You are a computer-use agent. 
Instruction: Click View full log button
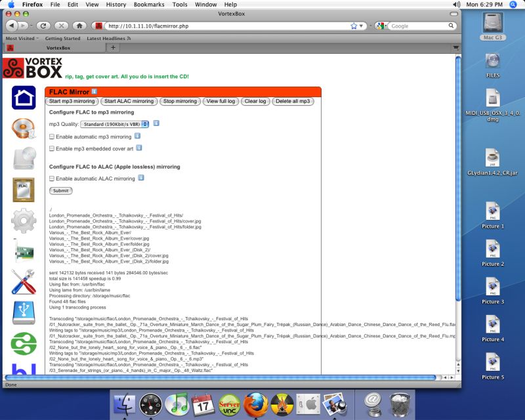click(220, 101)
